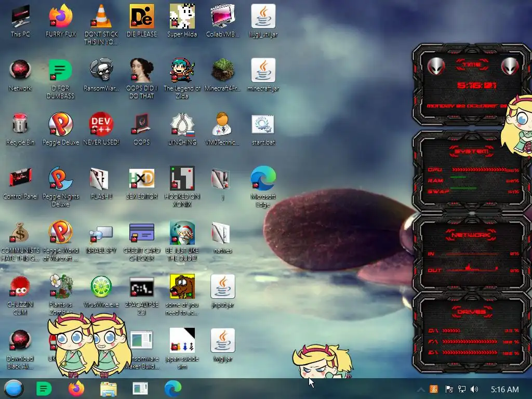Select jinput.jar Java file
Image resolution: width=532 pixels, height=399 pixels.
222,291
